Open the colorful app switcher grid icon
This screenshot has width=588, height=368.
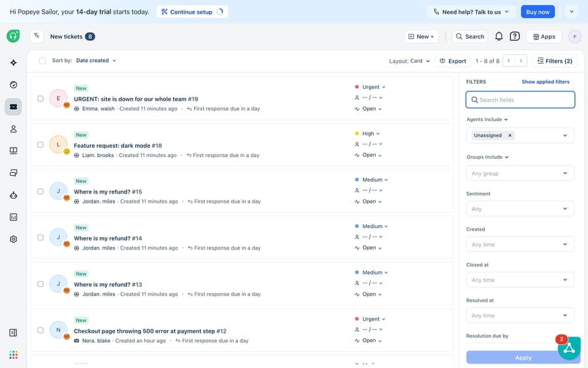[14, 355]
